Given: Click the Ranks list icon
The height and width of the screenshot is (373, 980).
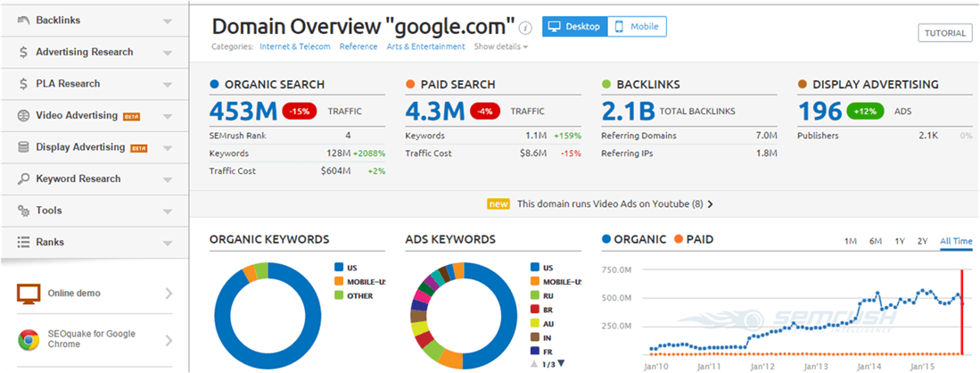Looking at the screenshot, I should (x=24, y=242).
